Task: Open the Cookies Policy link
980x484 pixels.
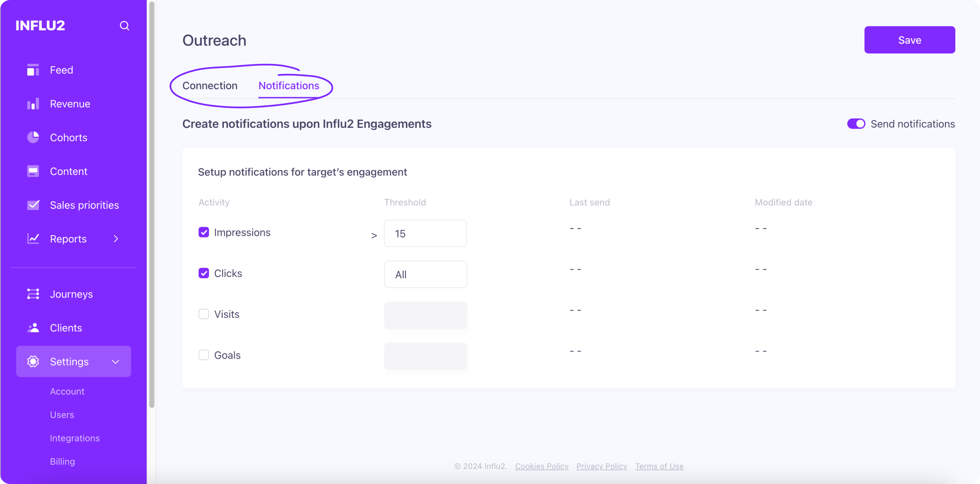Action: tap(542, 466)
